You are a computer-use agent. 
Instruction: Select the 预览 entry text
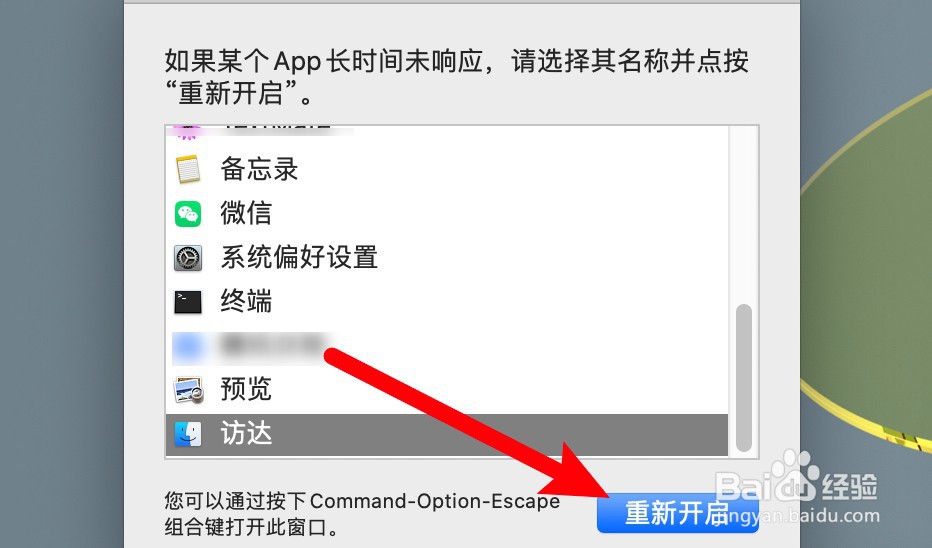point(246,389)
